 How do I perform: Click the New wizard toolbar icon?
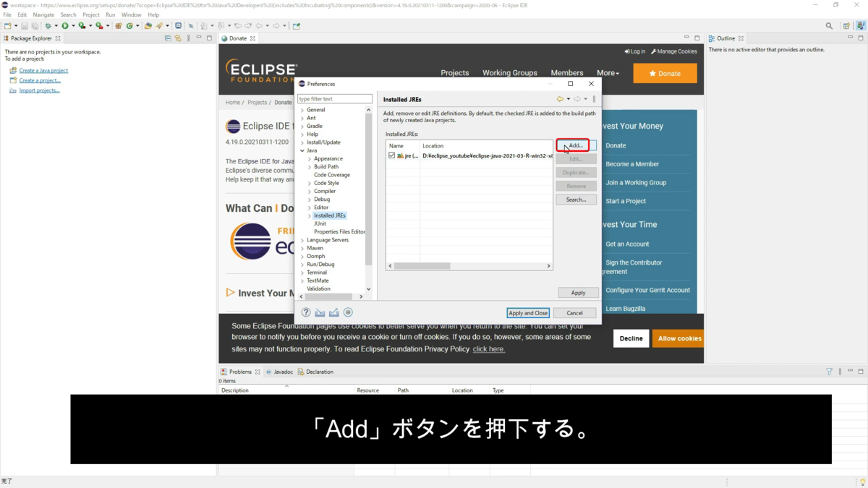[7, 26]
